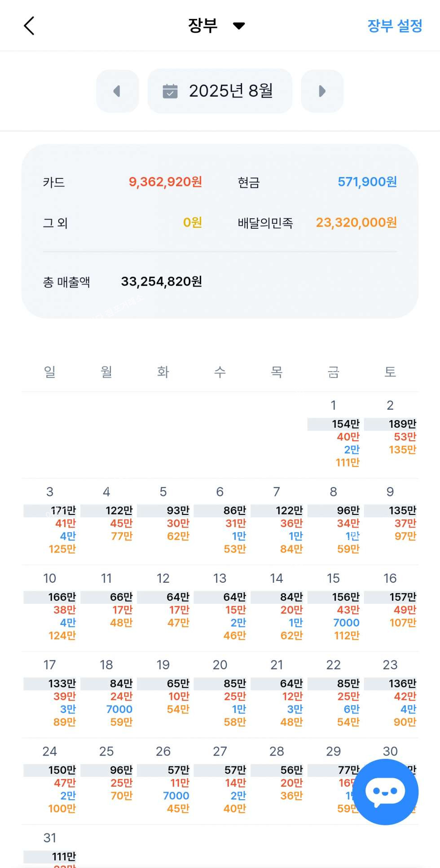The width and height of the screenshot is (440, 868).
Task: Tap the 카드 total 9,362,920원
Action: coord(165,182)
